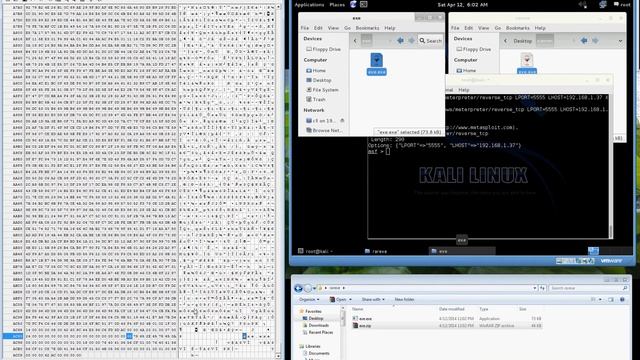Select Floppy Drive in right file manager sidebar

[x=473, y=49]
